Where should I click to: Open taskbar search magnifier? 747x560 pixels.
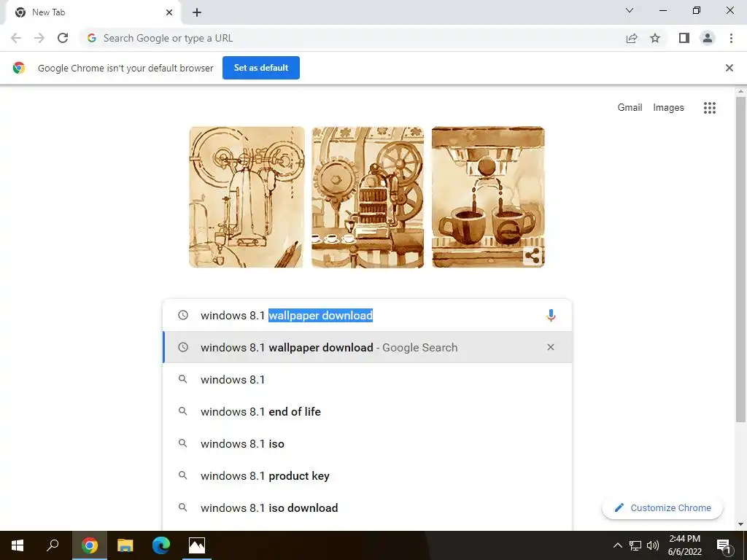click(x=53, y=545)
